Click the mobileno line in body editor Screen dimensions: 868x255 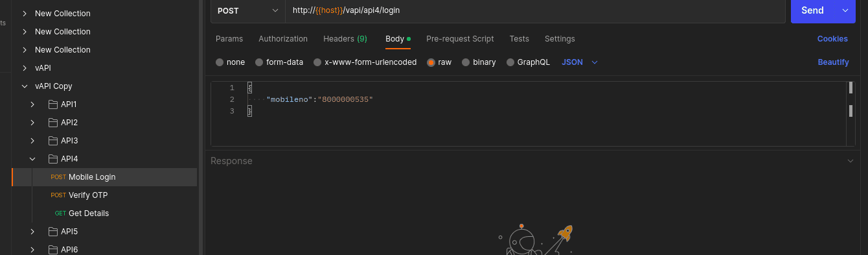tap(320, 99)
